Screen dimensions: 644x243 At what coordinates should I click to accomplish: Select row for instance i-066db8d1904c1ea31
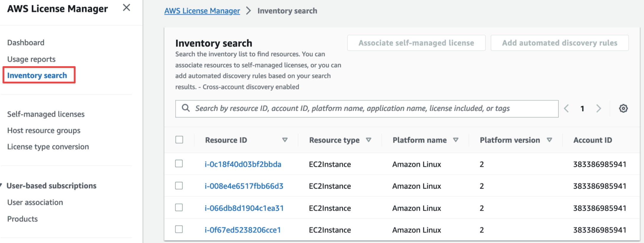click(x=179, y=208)
